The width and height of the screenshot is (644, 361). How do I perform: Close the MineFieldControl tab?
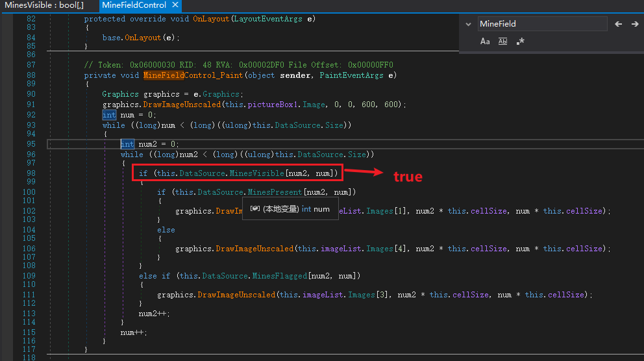(175, 5)
